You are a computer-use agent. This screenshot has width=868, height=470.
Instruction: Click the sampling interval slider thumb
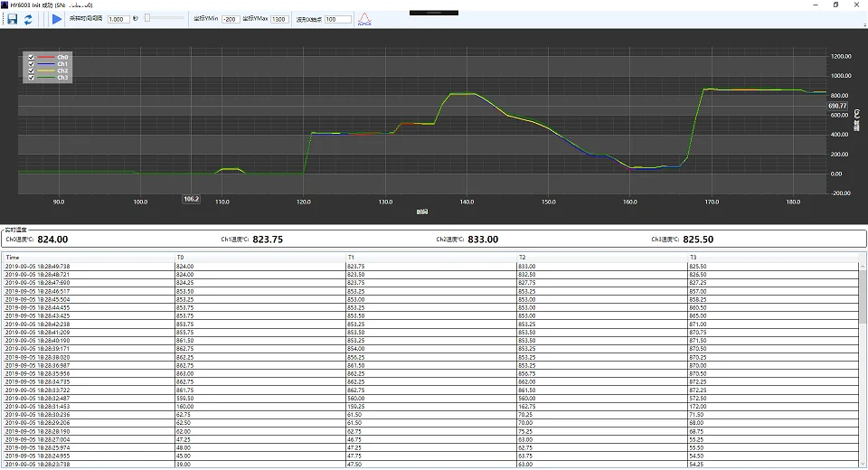147,18
